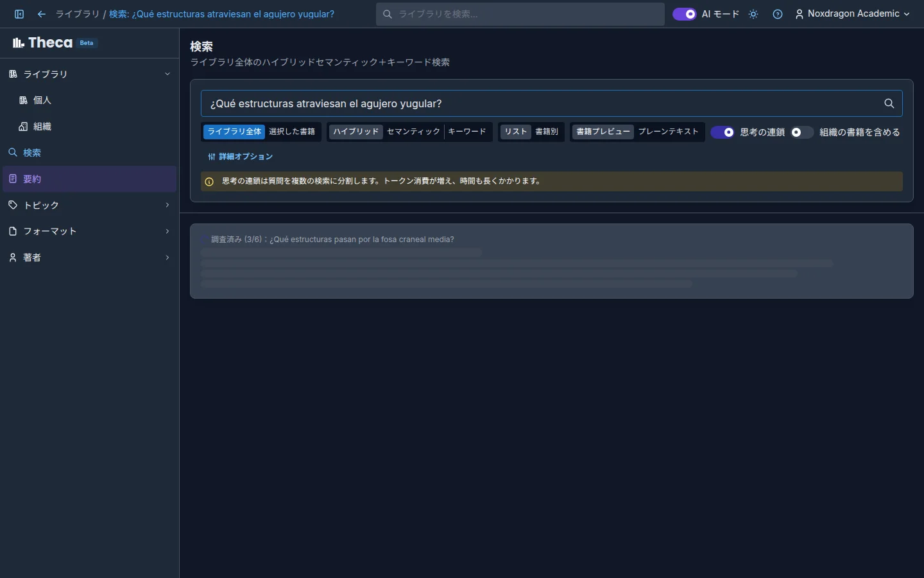Image resolution: width=924 pixels, height=578 pixels.
Task: Go back using the left arrow icon
Action: pos(42,14)
